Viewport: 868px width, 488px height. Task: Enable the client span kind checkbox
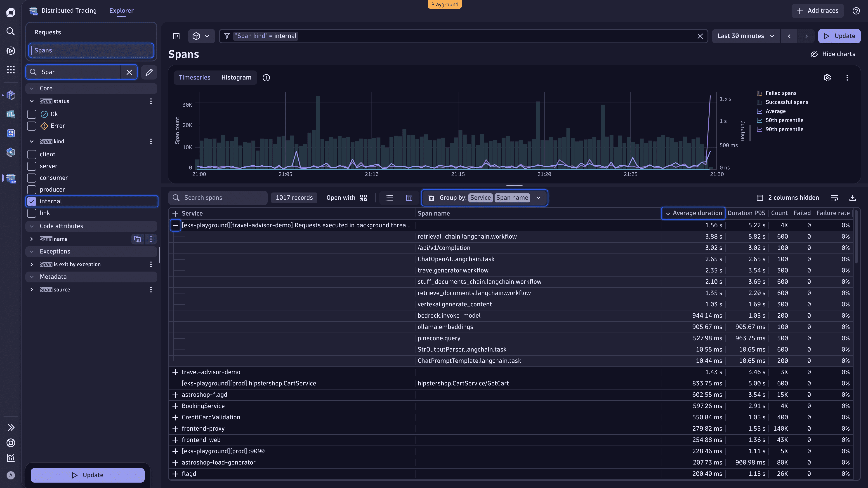(31, 154)
